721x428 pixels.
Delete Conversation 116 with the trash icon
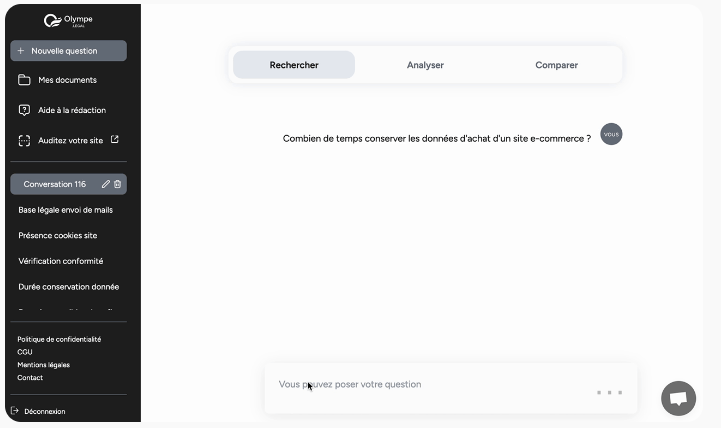click(118, 184)
